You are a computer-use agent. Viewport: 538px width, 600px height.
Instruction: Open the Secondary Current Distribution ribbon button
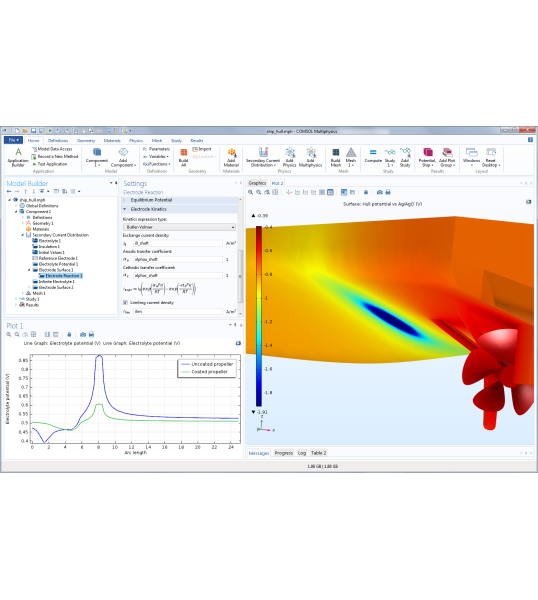coord(262,157)
